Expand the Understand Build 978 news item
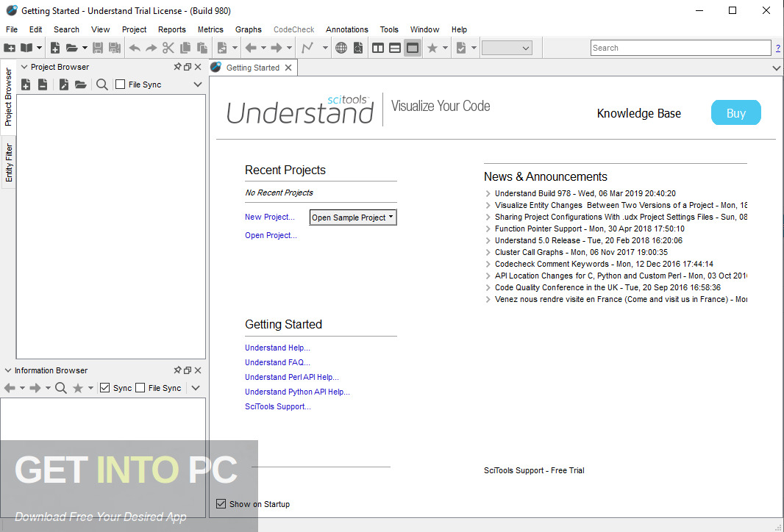784x532 pixels. 488,193
